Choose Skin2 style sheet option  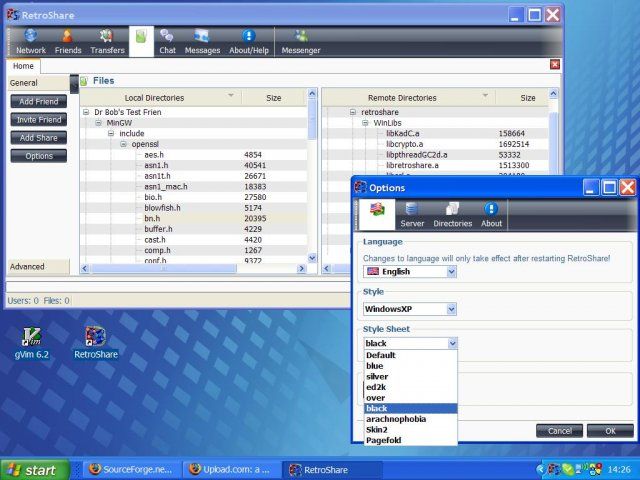pos(411,429)
